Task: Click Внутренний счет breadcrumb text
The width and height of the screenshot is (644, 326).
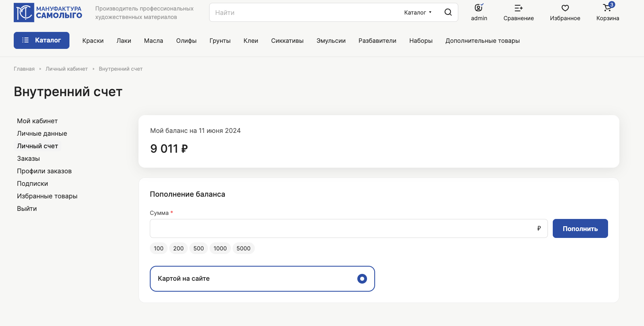Action: tap(121, 69)
